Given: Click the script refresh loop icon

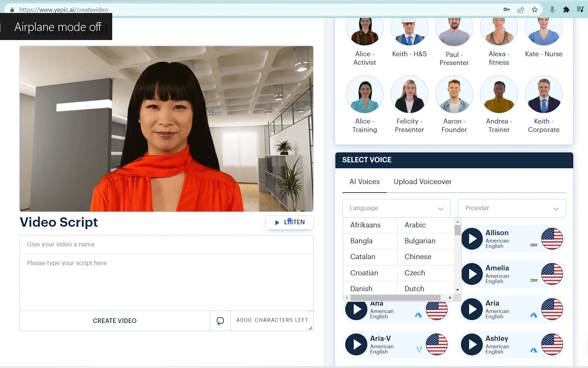Looking at the screenshot, I should click(x=220, y=321).
